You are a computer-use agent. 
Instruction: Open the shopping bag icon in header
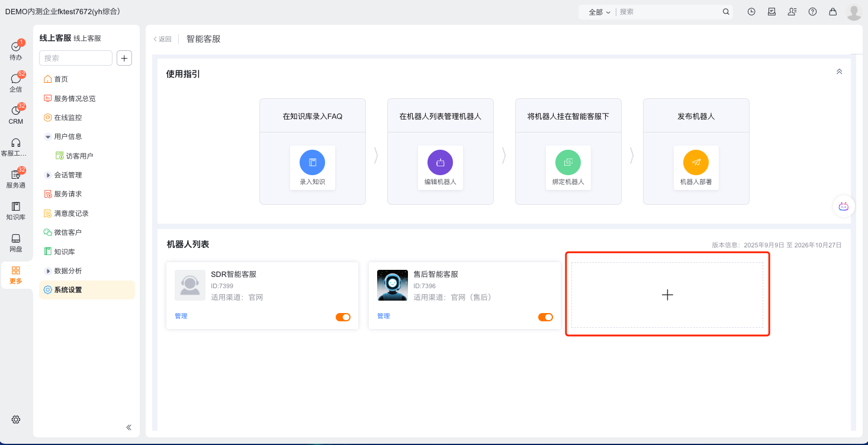[x=833, y=11]
